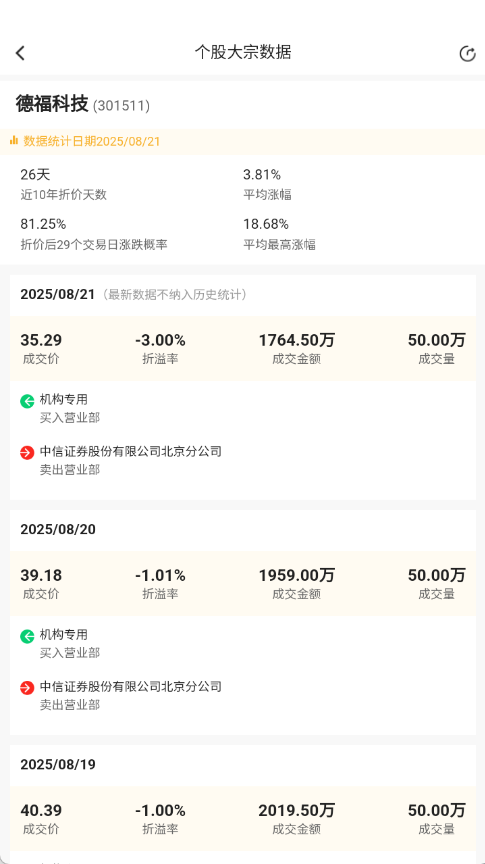Image resolution: width=485 pixels, height=864 pixels.
Task: Tap red sell arrow icon under 2025/08/20
Action: point(27,688)
